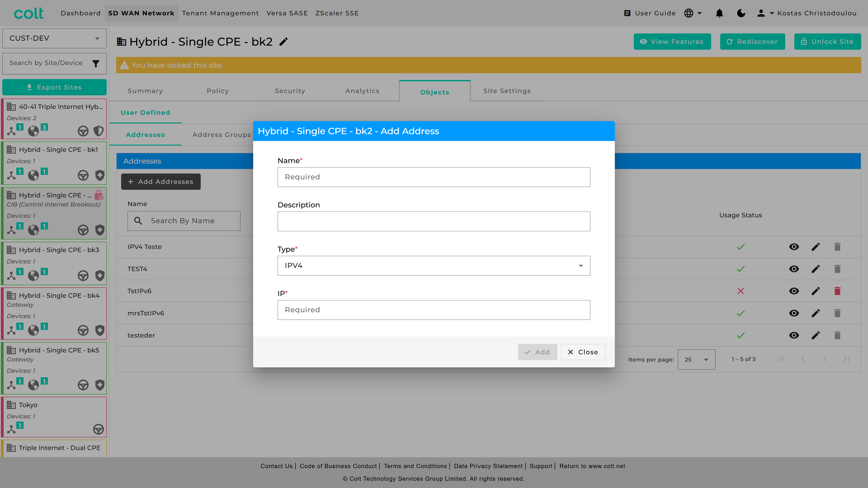
Task: Open notifications bell
Action: [x=719, y=13]
